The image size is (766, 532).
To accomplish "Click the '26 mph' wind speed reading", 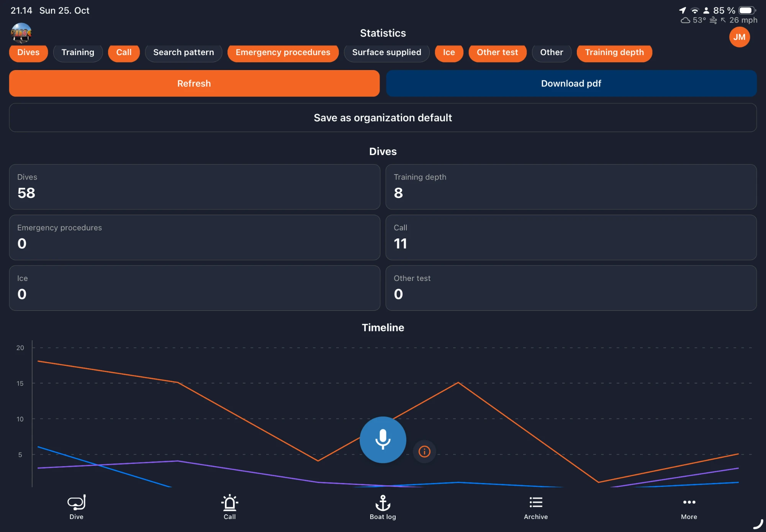I will click(743, 20).
